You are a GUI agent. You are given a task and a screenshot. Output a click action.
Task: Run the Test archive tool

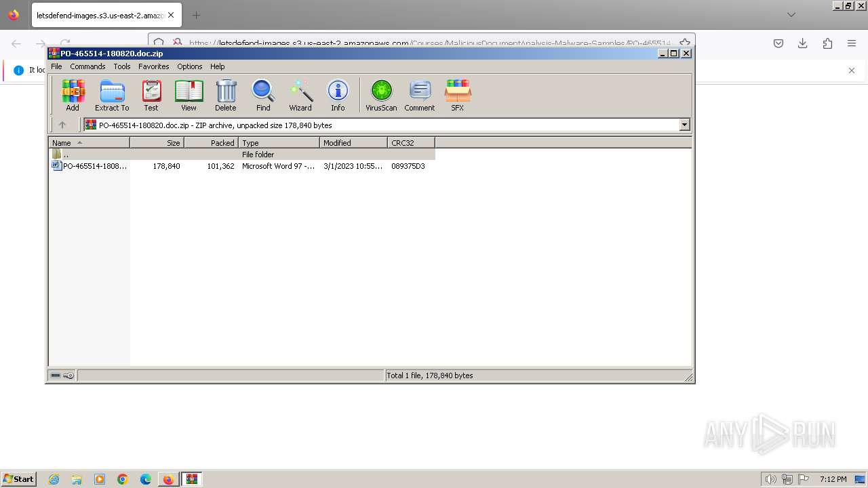[x=151, y=96]
